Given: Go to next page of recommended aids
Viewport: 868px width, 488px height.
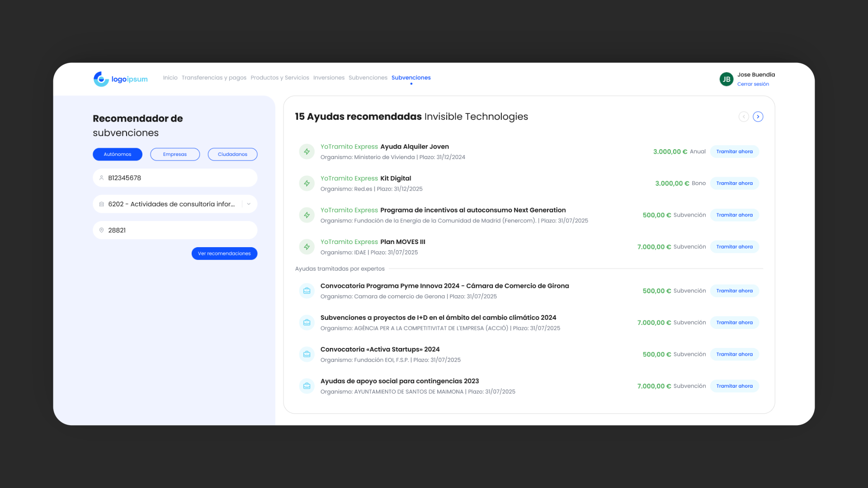Looking at the screenshot, I should 758,117.
